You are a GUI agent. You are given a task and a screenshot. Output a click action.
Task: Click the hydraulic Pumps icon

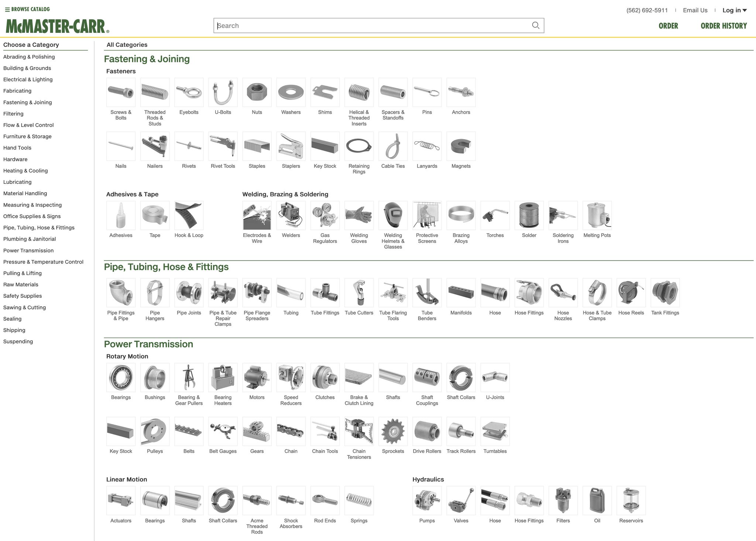[x=427, y=500]
